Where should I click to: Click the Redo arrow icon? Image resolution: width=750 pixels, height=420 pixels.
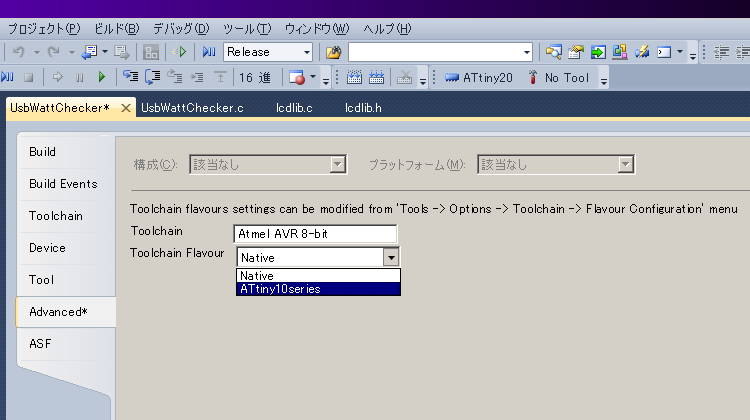[x=54, y=52]
